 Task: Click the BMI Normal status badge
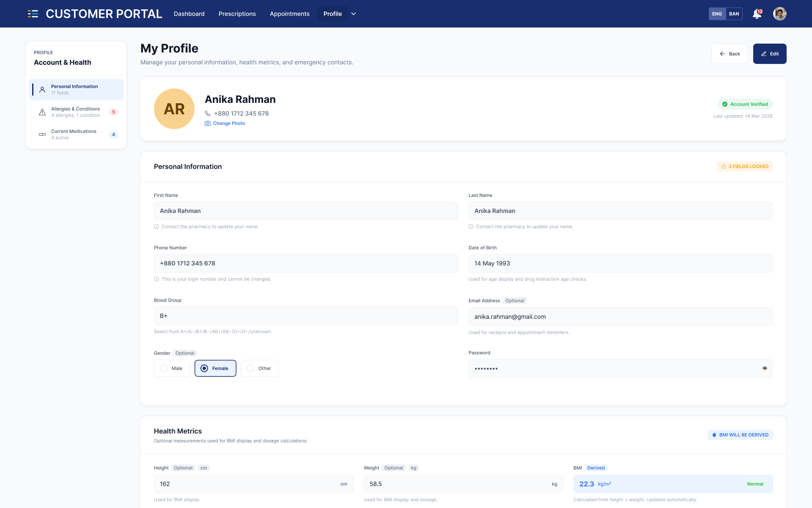755,484
